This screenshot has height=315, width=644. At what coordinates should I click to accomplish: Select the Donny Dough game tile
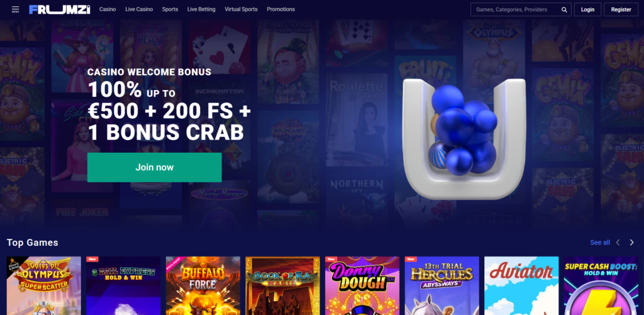click(x=362, y=286)
